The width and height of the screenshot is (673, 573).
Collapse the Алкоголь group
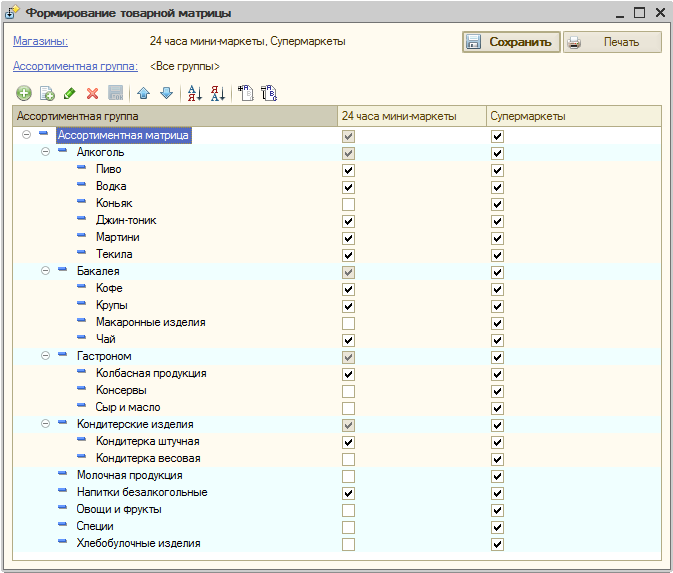(x=45, y=152)
